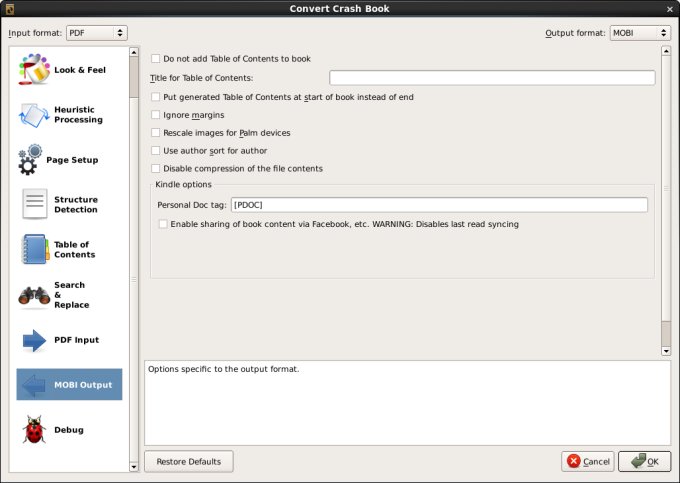Click the Personal Doc tag field

point(439,205)
